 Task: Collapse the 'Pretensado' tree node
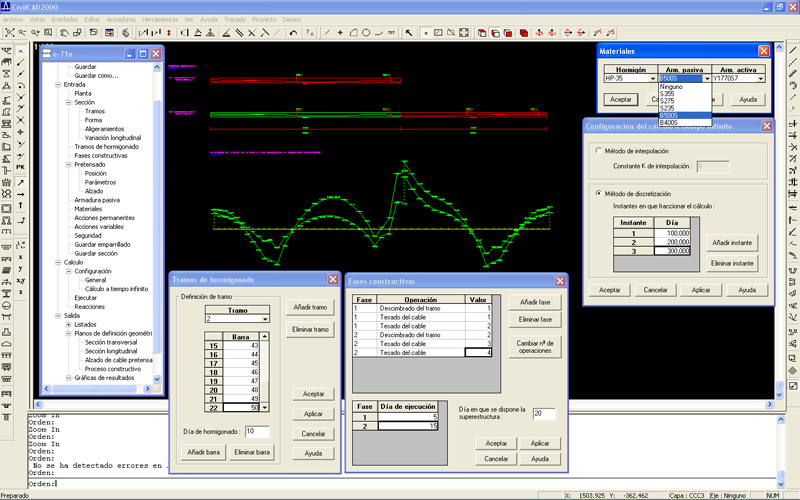(x=67, y=164)
